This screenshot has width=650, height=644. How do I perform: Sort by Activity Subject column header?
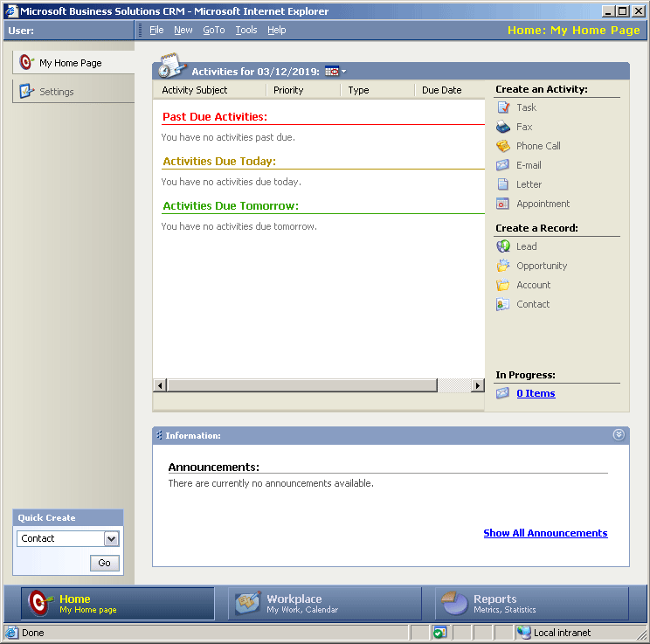tap(210, 90)
